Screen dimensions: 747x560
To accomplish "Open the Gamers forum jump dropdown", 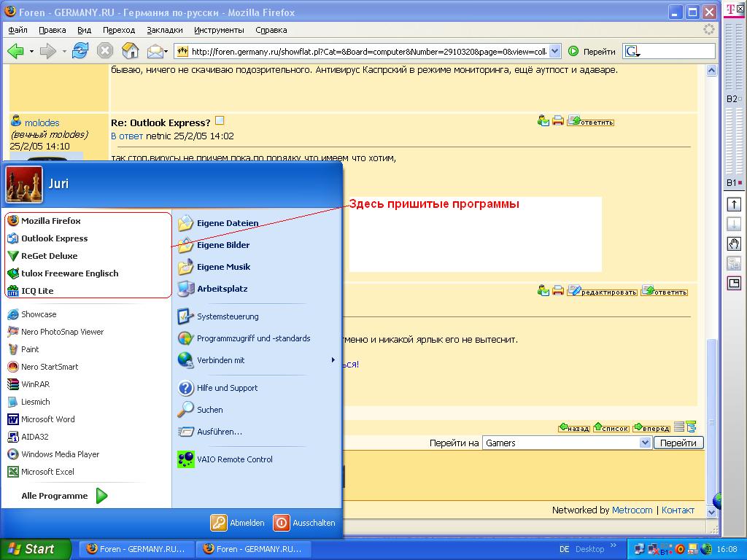I will [566, 443].
